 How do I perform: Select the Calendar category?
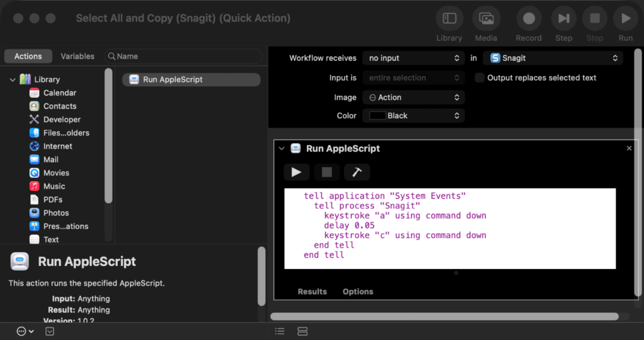(60, 93)
